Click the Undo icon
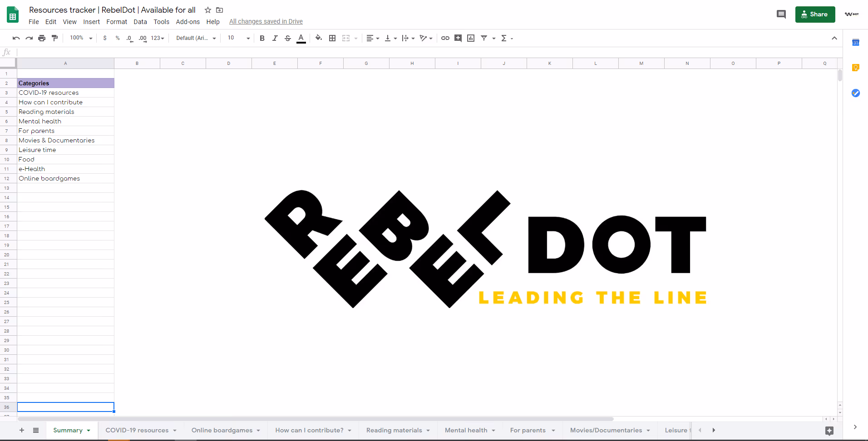 coord(16,38)
